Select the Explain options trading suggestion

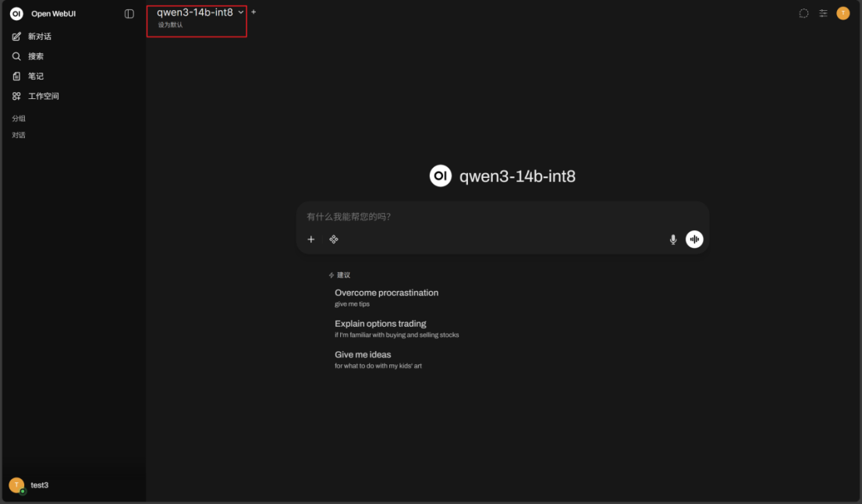click(x=396, y=328)
